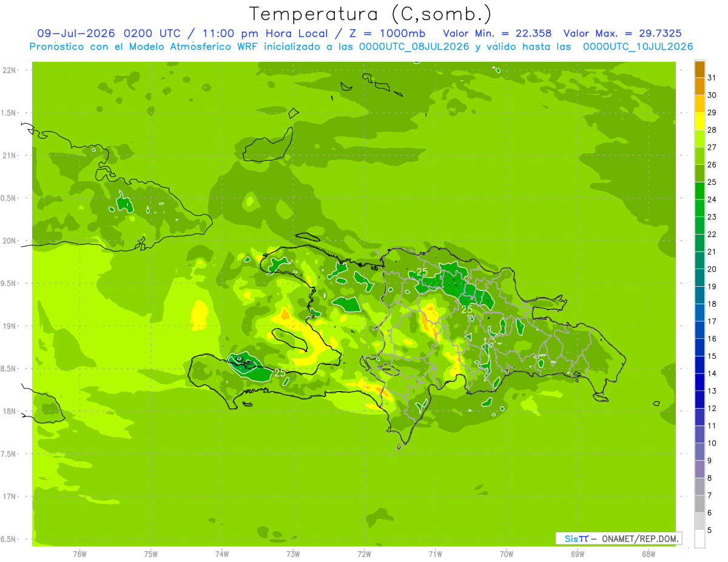
Task: Click the purple legend swatch between 8 and 9
Action: pos(699,469)
